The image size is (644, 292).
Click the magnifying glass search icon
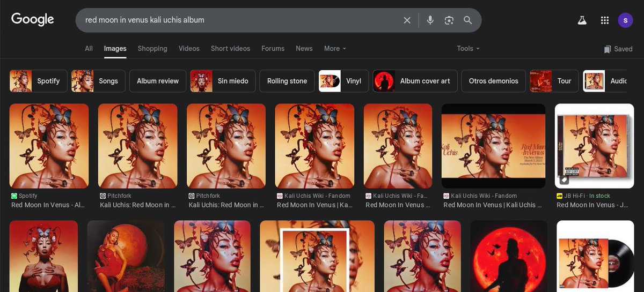(468, 20)
